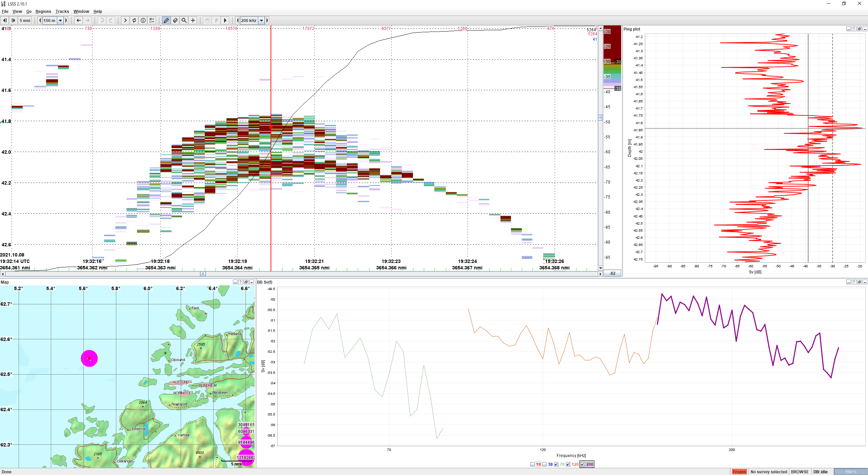Disable the 120 kHz frequency checkbox
The width and height of the screenshot is (868, 475).
coord(568,464)
